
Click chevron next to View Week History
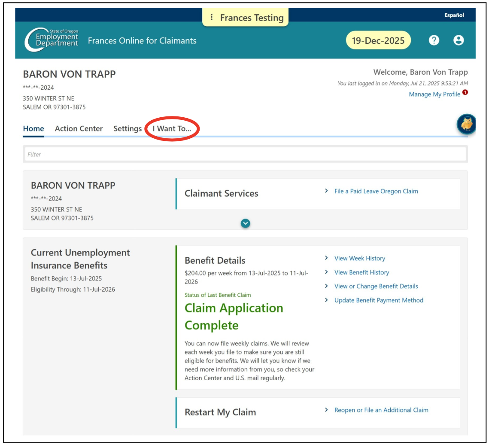click(x=326, y=258)
